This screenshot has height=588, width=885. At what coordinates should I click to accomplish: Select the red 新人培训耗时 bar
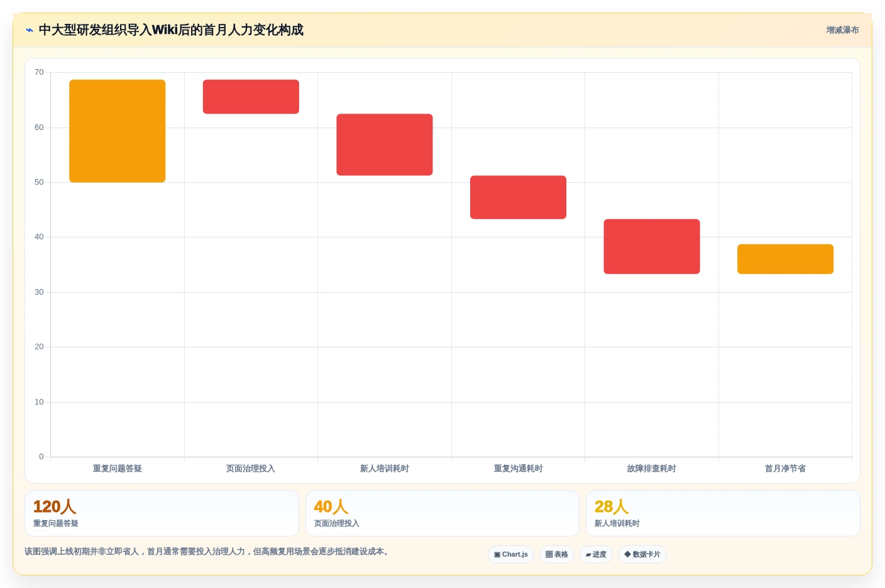385,144
